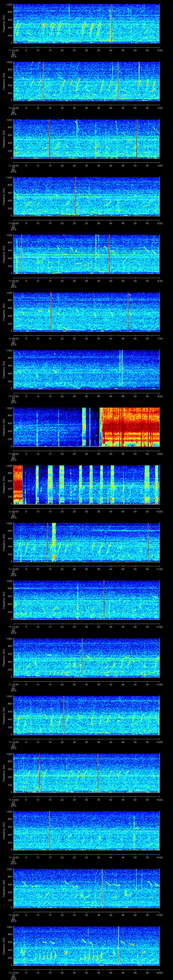Click the 9:00 end time label

tap(160, 454)
